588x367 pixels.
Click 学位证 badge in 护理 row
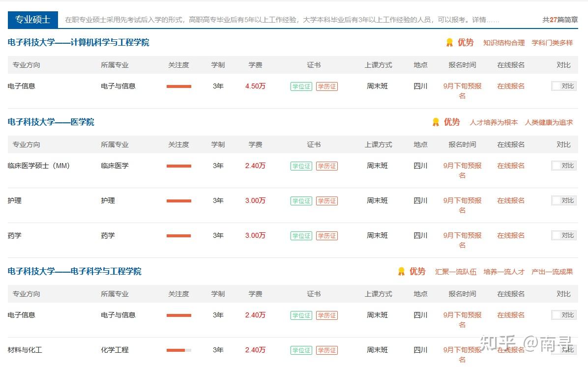click(301, 200)
